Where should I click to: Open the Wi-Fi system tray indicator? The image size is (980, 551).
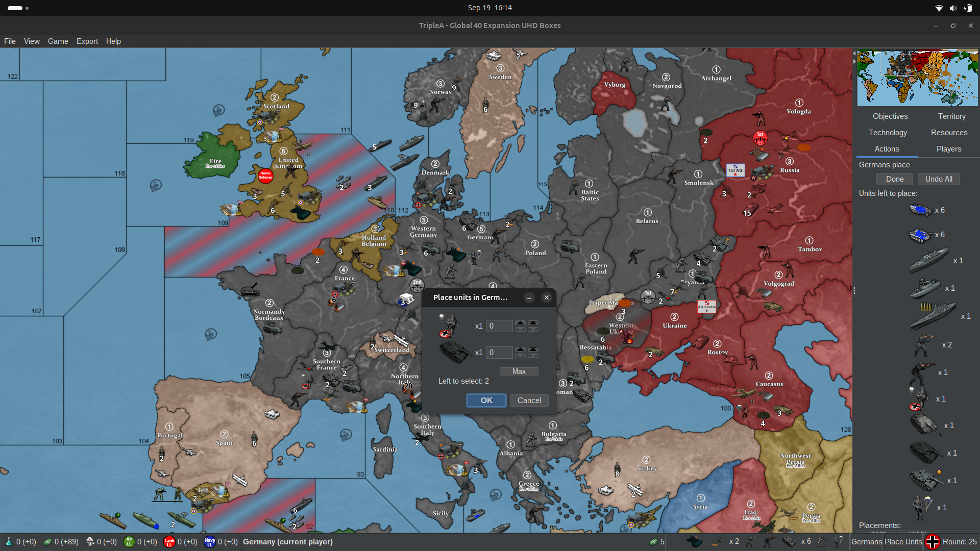pos(939,8)
